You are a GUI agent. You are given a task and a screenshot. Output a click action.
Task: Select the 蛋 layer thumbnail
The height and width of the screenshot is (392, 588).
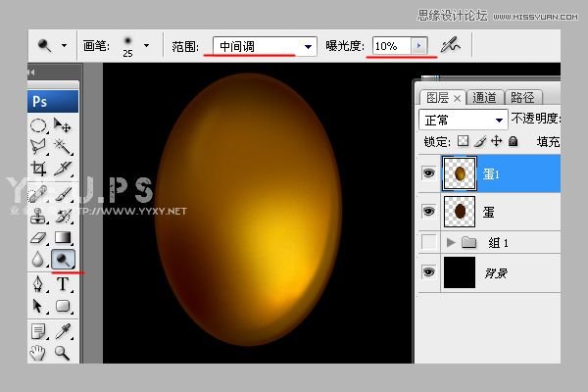[x=460, y=212]
